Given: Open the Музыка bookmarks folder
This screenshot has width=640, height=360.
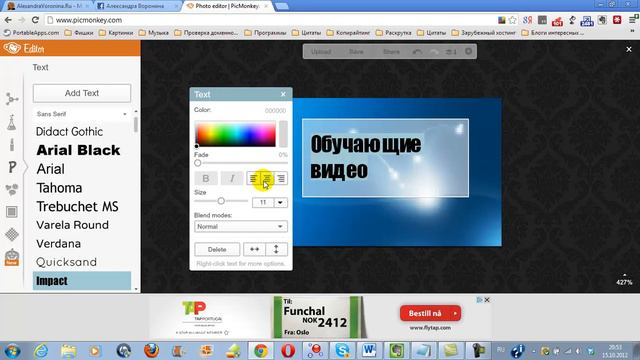Looking at the screenshot, I should [x=153, y=33].
